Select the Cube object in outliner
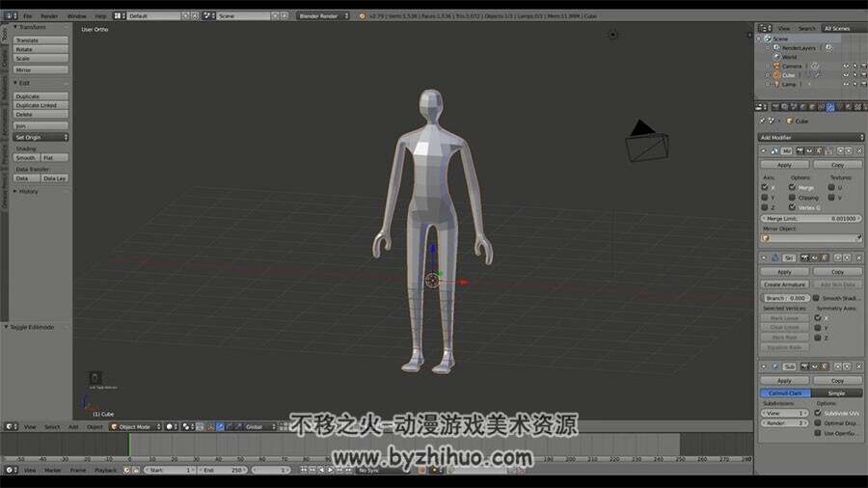The width and height of the screenshot is (868, 488). point(788,74)
